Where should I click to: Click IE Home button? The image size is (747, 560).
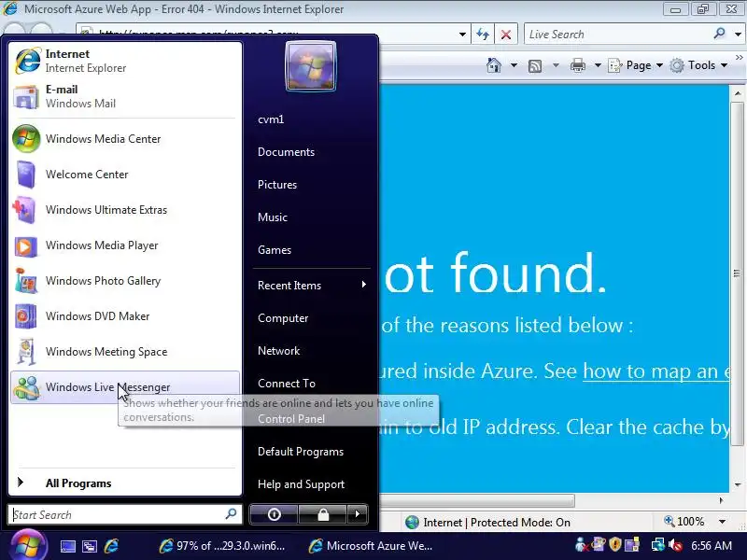(494, 65)
